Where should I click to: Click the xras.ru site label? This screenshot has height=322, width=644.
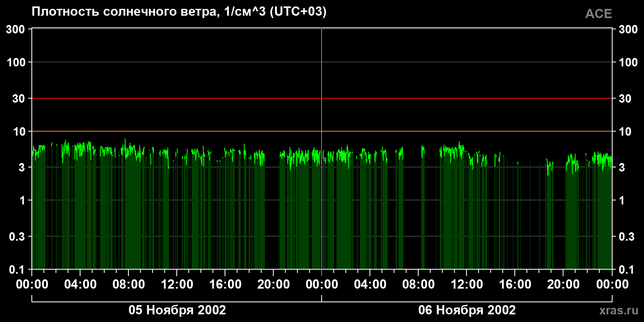[619, 310]
